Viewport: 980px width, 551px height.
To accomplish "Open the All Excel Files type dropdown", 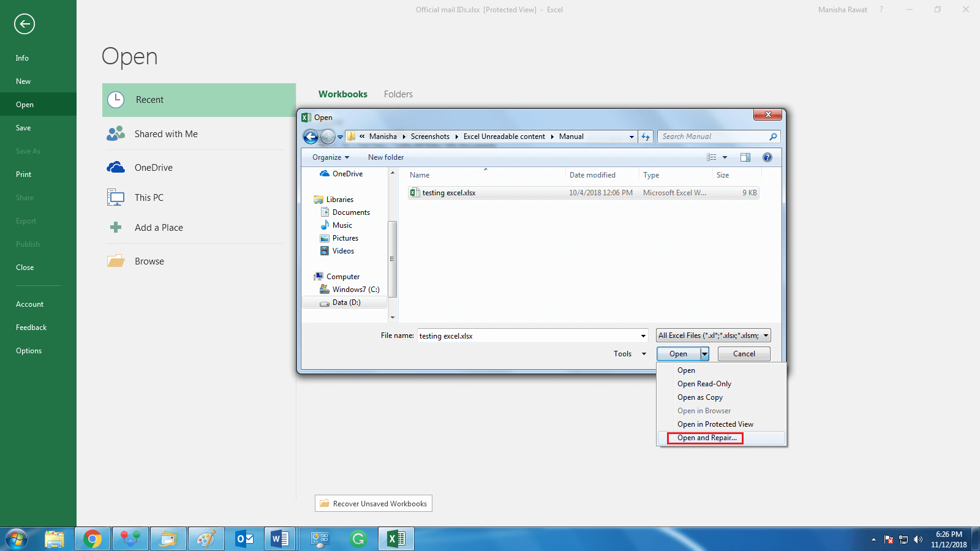I will tap(714, 335).
